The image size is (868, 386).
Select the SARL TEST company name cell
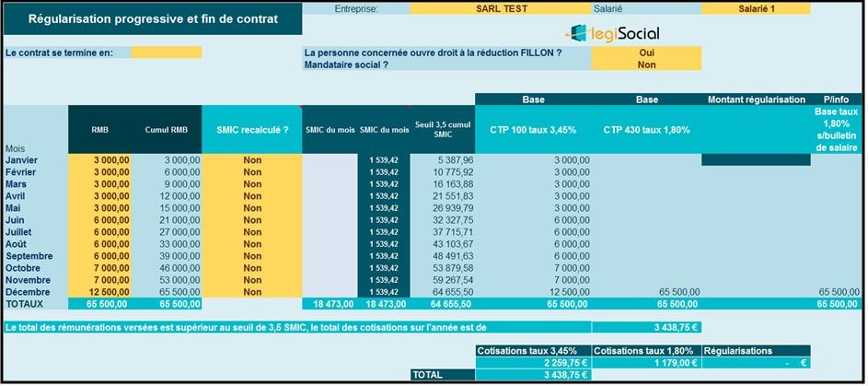click(502, 9)
